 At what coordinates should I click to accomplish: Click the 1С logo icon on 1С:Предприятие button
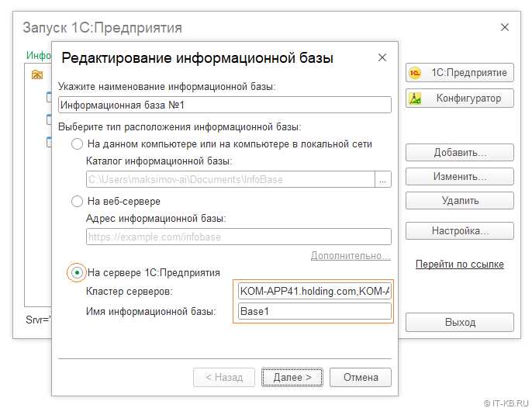tap(415, 73)
